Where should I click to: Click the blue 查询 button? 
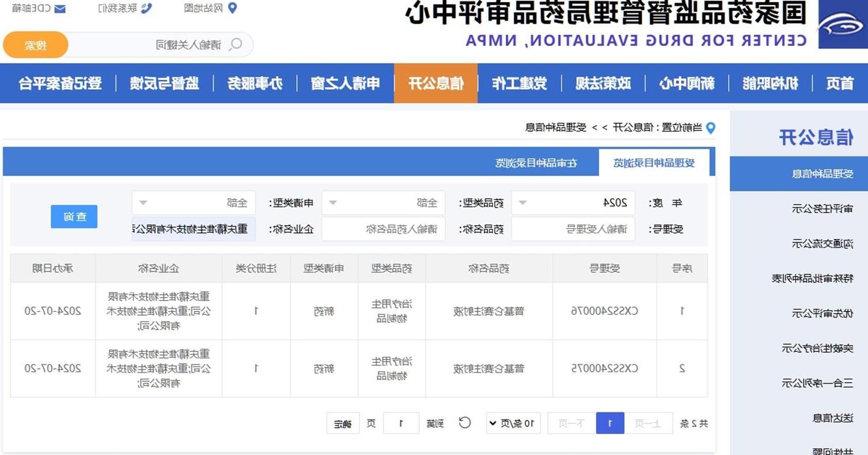74,217
